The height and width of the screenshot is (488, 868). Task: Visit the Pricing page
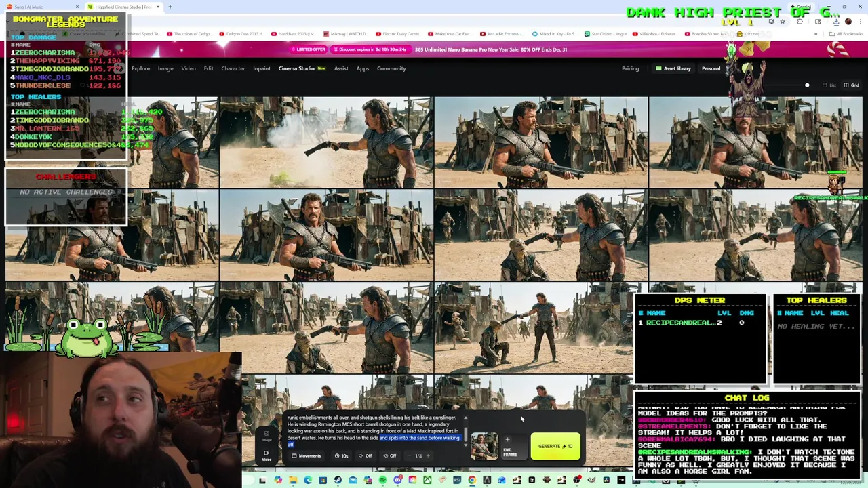[x=630, y=68]
